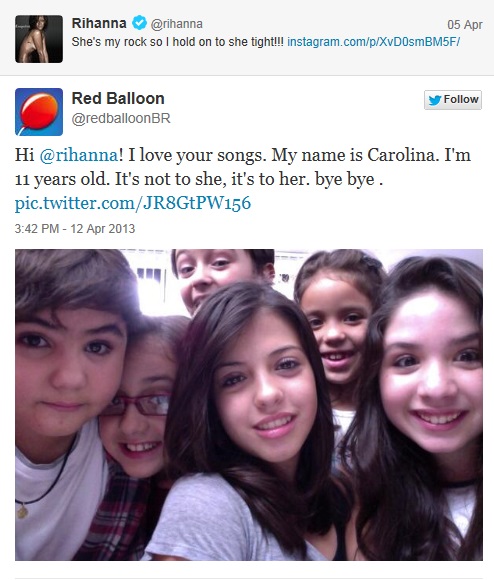The image size is (494, 580).
Task: Enlarge the attached group selfie photo
Action: 249,405
